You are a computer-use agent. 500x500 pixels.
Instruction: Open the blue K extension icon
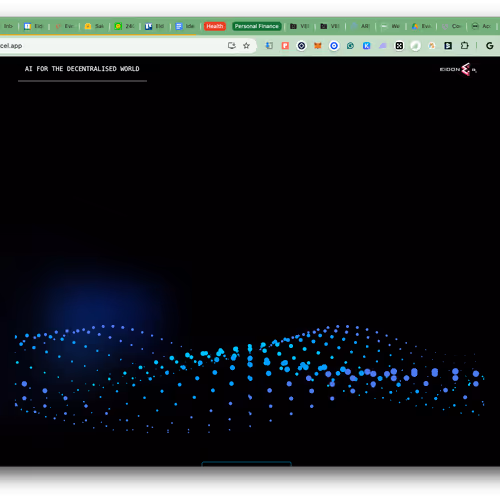(x=367, y=46)
